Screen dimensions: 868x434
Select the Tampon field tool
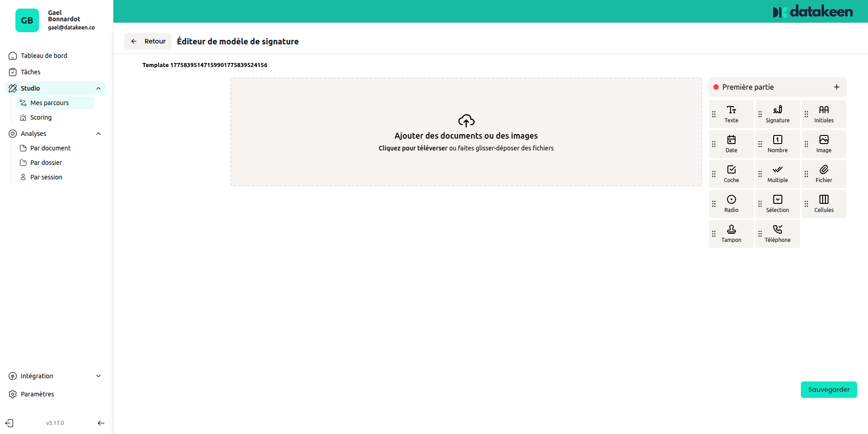pyautogui.click(x=731, y=233)
